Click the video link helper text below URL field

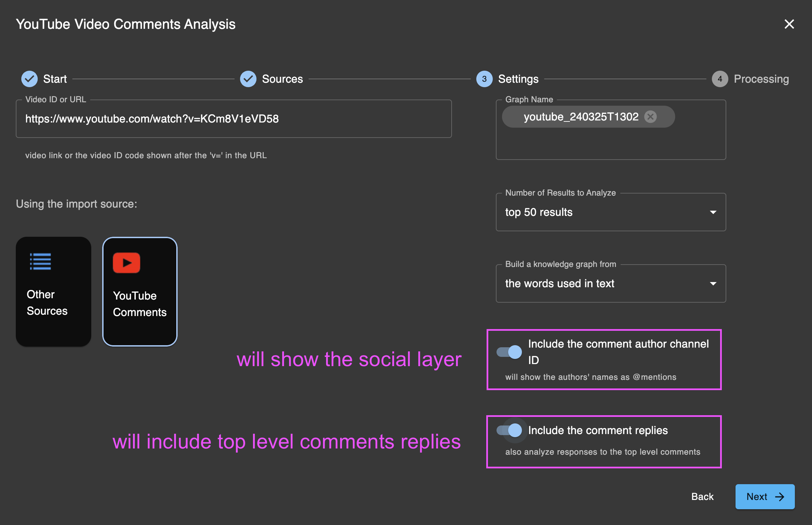(x=146, y=155)
